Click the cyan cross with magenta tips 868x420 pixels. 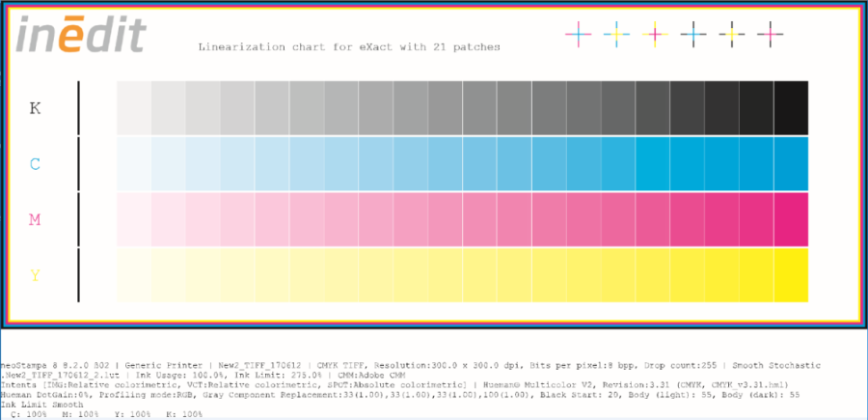(579, 34)
